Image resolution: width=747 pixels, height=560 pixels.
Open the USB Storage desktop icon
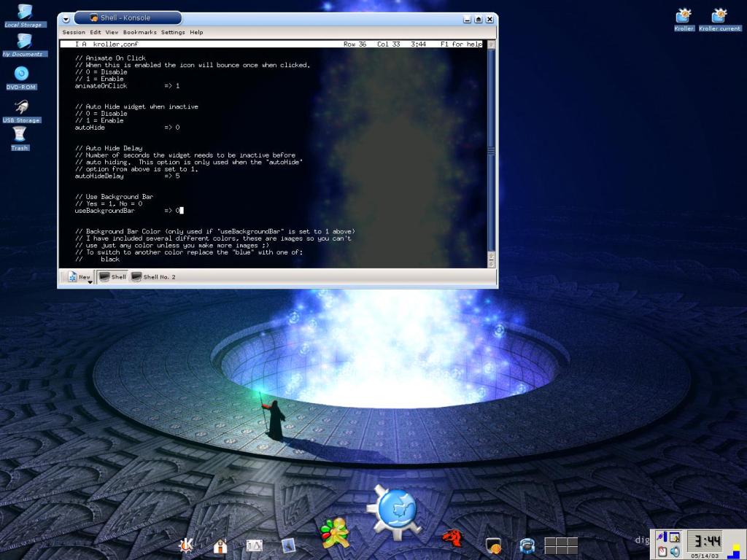(21, 112)
